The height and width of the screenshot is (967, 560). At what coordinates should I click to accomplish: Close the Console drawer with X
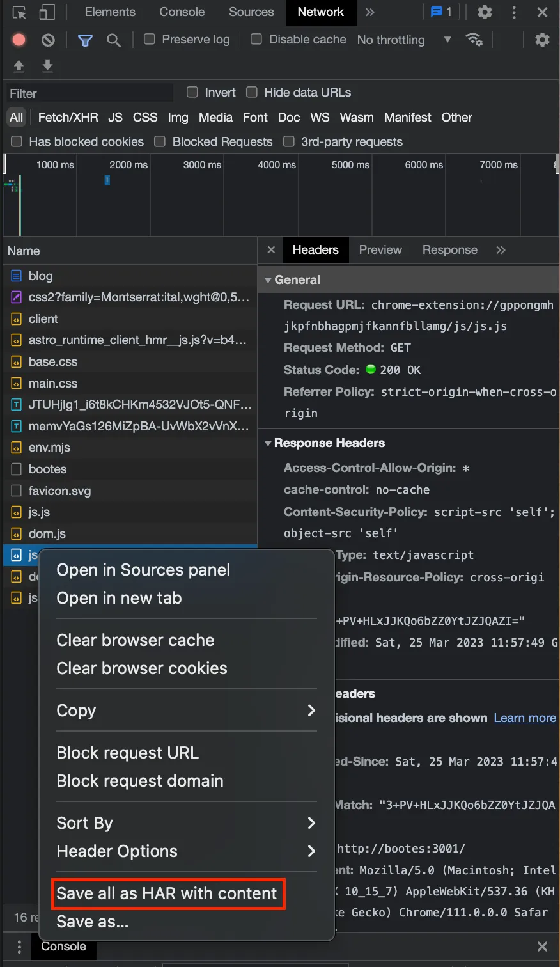click(x=542, y=947)
